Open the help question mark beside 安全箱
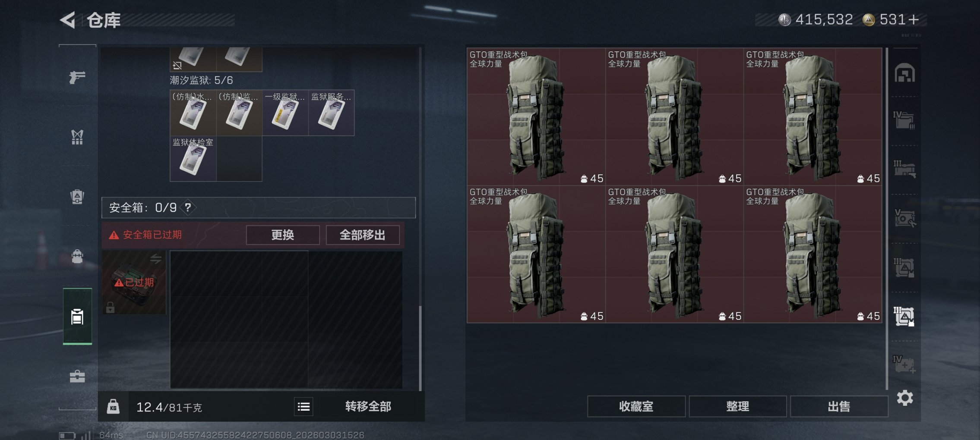 188,207
